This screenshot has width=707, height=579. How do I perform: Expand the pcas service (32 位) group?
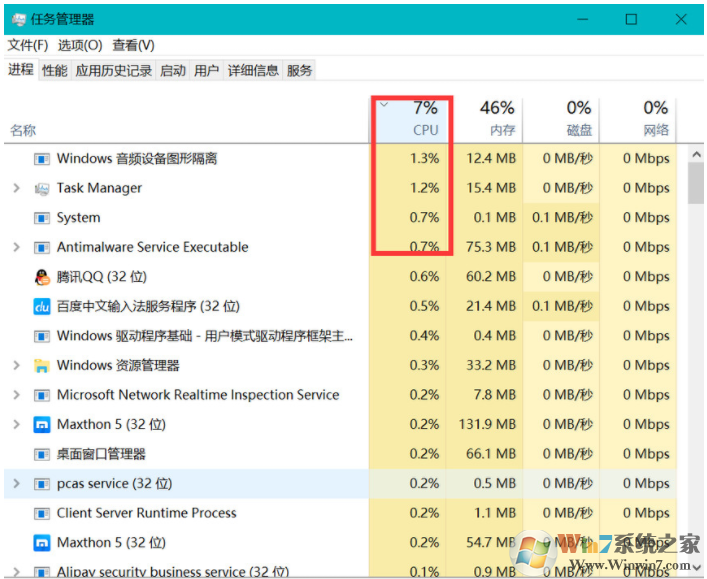17,483
